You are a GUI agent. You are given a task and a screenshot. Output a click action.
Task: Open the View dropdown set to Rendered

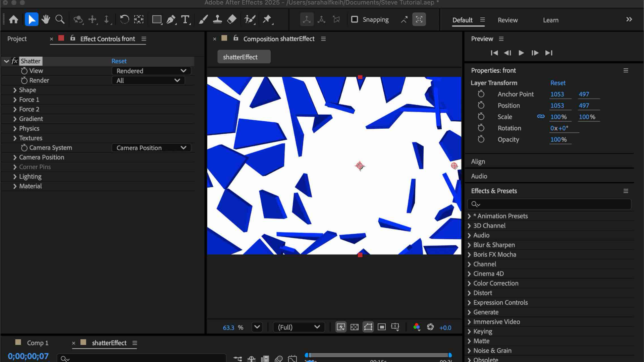click(151, 71)
